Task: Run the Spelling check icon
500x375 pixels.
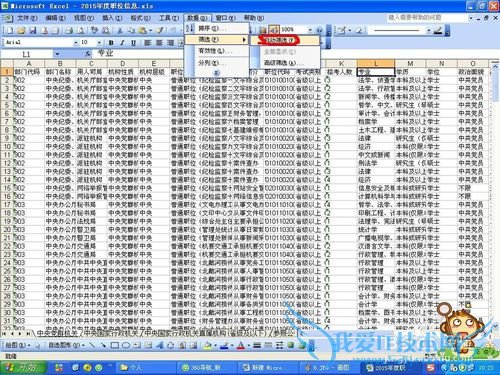Action: pos(95,30)
